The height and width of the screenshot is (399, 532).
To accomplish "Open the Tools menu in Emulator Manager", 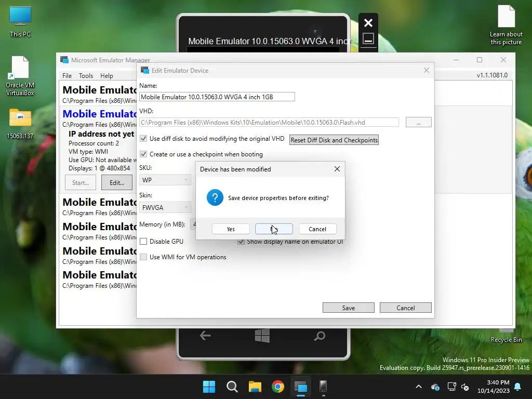I will [x=86, y=76].
